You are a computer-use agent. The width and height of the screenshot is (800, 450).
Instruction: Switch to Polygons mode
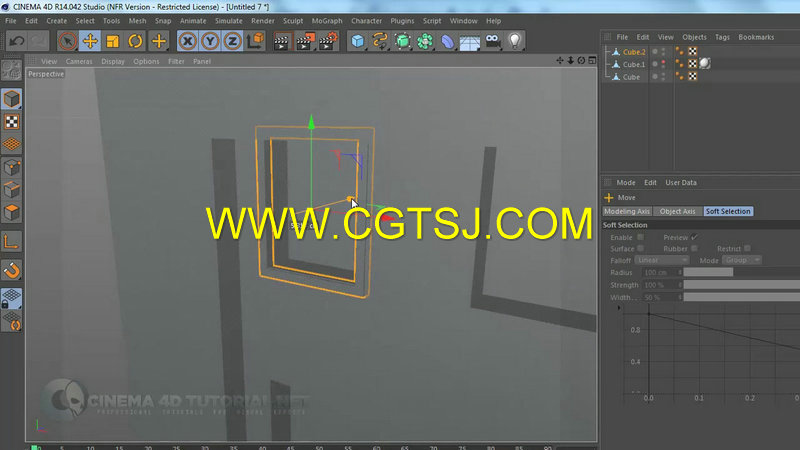[11, 212]
